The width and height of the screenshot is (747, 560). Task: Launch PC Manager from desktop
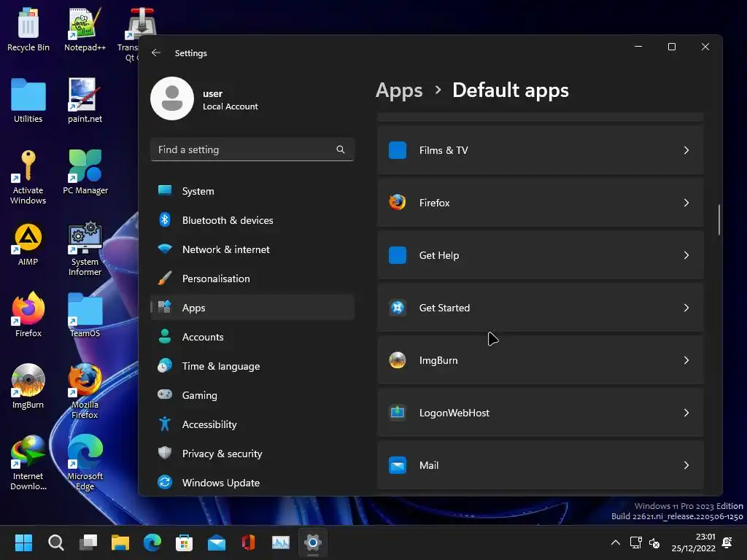pos(85,172)
